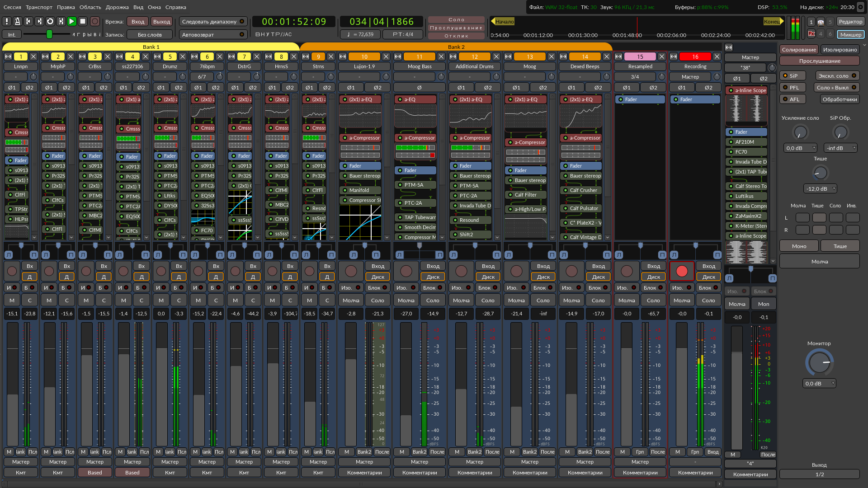
Task: Collapse the monitor section chevron
Action: (x=864, y=45)
